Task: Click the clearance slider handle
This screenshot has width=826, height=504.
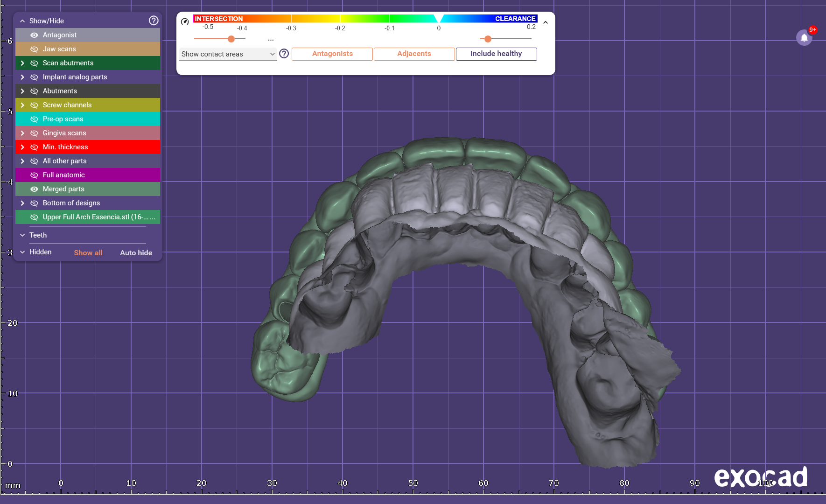Action: pyautogui.click(x=488, y=39)
